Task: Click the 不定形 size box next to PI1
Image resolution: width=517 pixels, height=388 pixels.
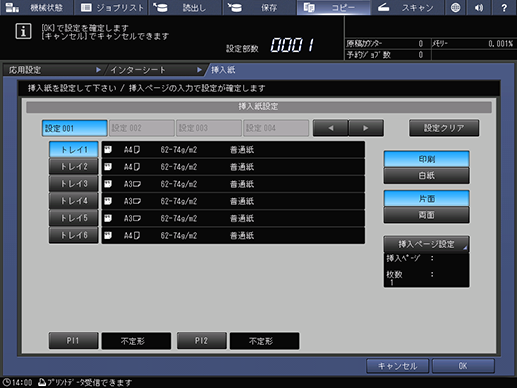Action: point(136,341)
